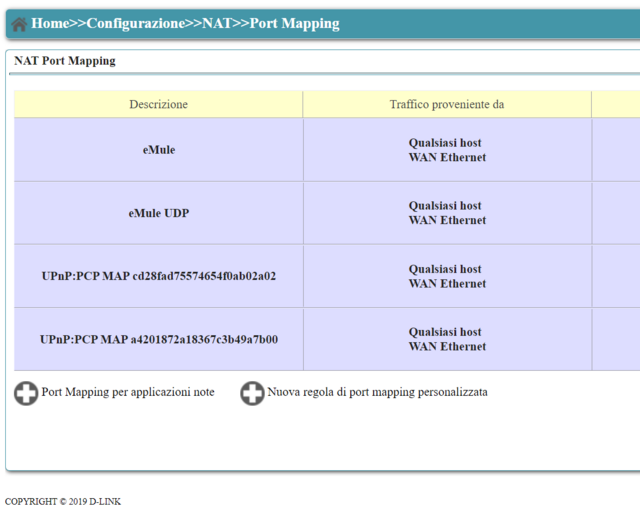Click the Traffico proveniente da column header
This screenshot has height=511, width=640.
(x=447, y=104)
